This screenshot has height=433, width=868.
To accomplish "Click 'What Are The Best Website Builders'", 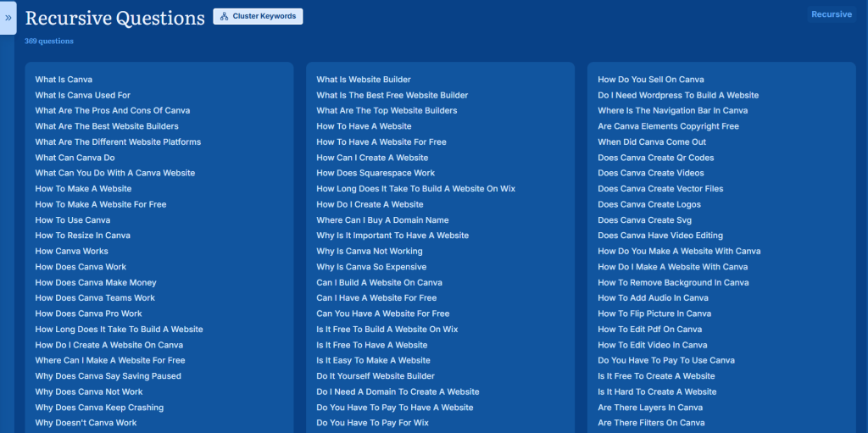I will pyautogui.click(x=107, y=126).
